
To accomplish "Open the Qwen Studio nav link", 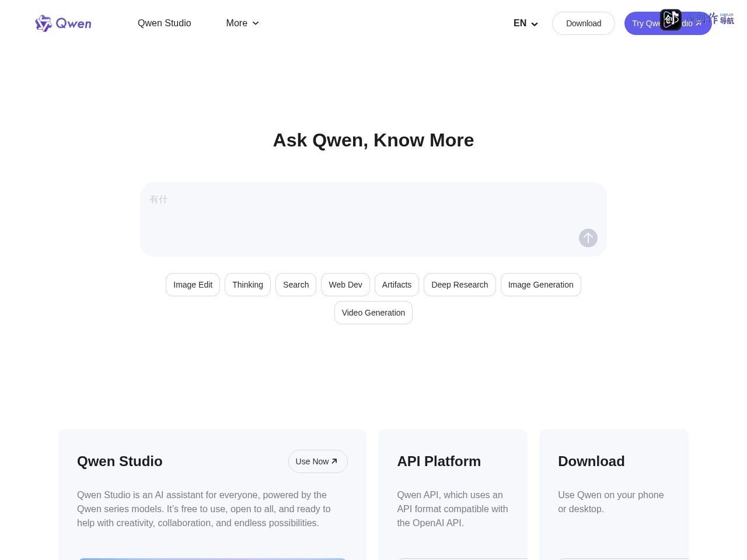I will click(x=165, y=23).
